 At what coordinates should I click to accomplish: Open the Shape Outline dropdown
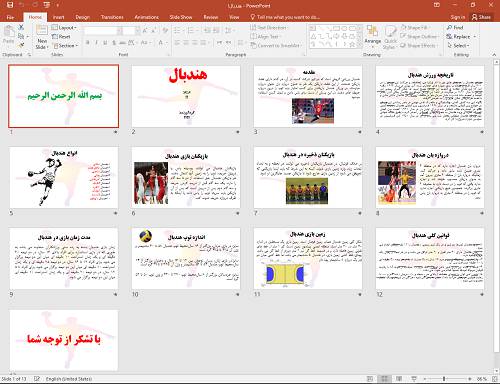(419, 37)
